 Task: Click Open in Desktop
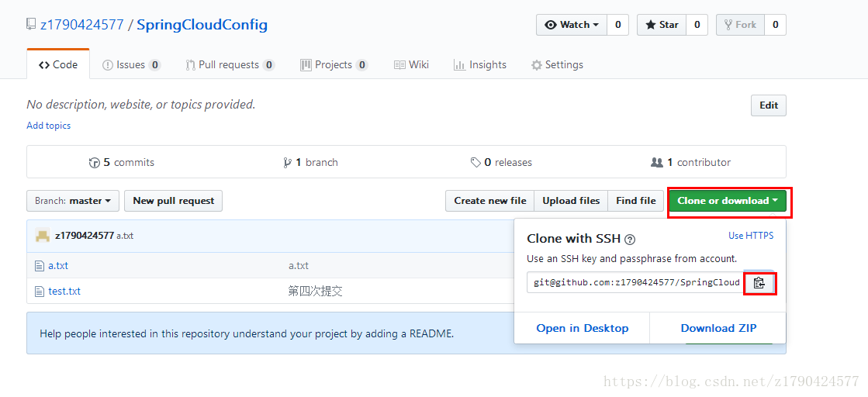coord(583,328)
